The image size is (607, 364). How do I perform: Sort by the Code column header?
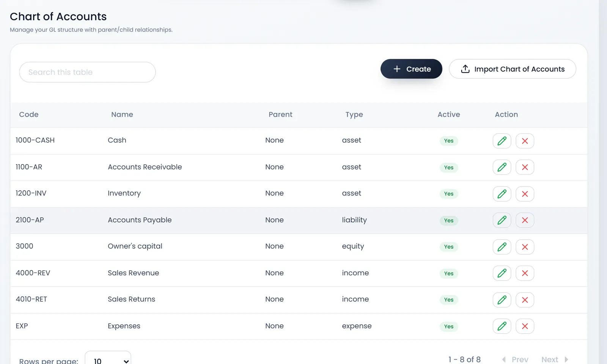[x=29, y=115]
